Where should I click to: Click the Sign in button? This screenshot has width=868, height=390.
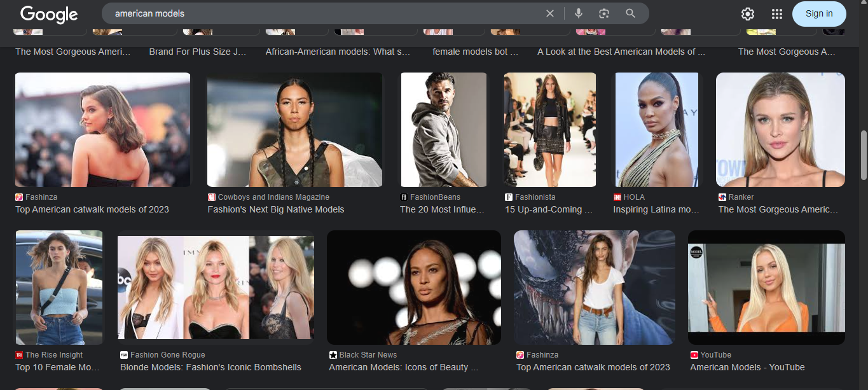click(818, 14)
